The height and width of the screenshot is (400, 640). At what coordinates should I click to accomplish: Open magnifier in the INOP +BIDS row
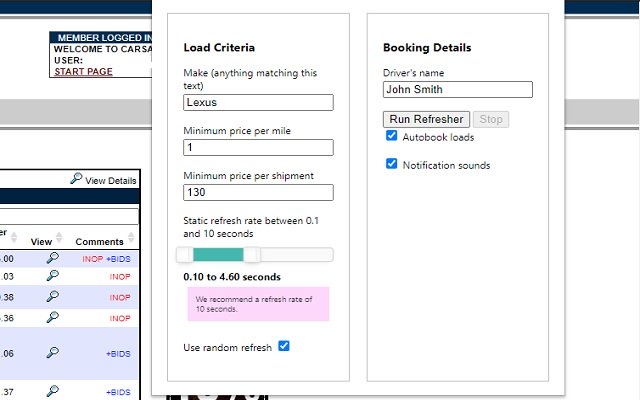click(52, 258)
